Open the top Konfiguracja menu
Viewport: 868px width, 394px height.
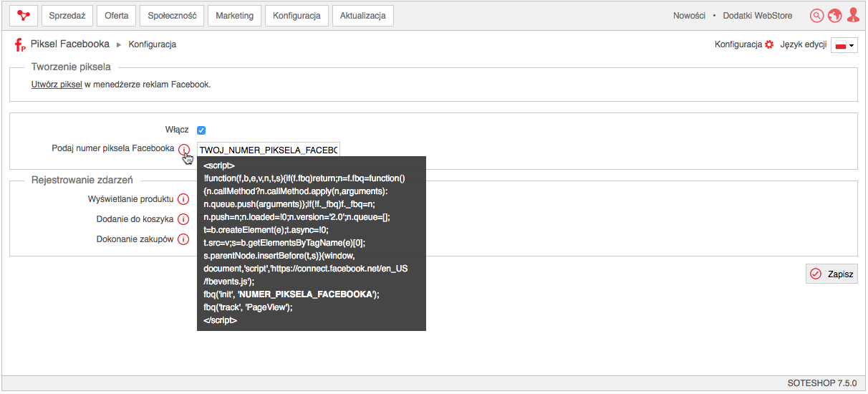(296, 16)
